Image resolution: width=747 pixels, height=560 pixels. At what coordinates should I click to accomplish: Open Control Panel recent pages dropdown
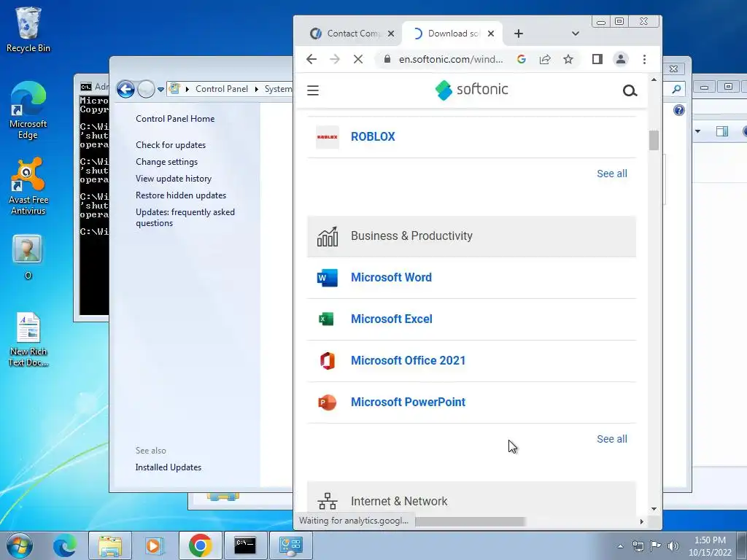click(161, 90)
